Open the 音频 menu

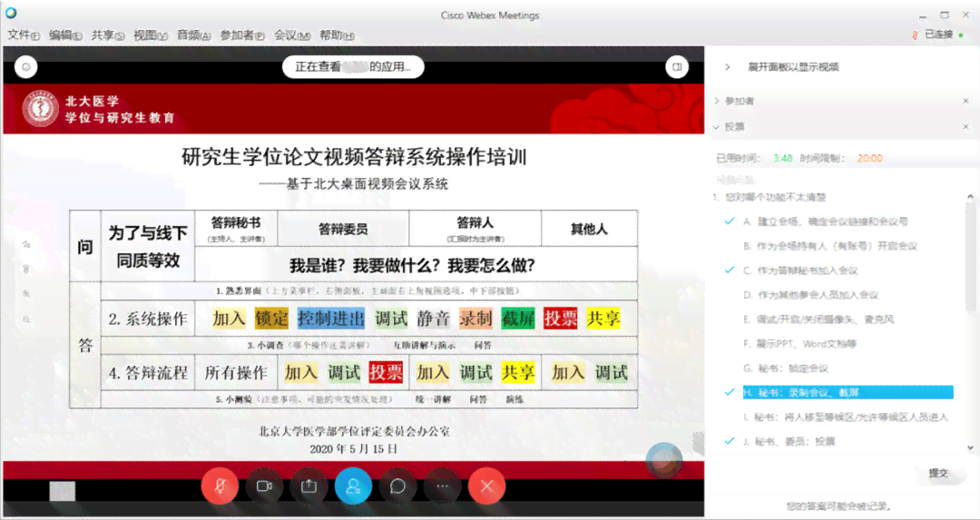coord(193,35)
